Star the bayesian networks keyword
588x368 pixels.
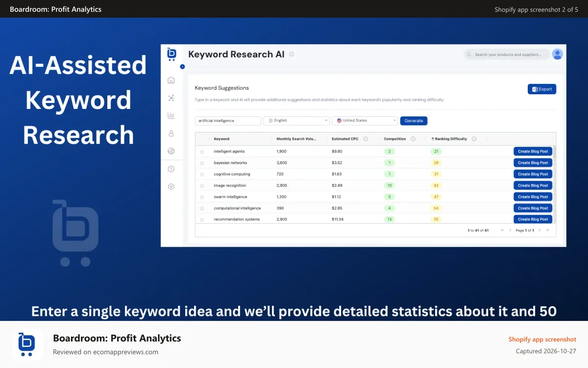click(x=202, y=163)
